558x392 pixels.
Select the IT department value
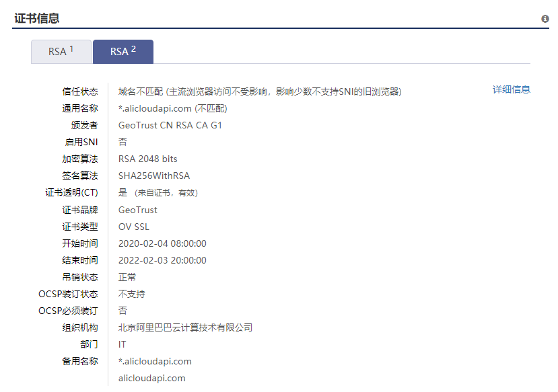click(x=122, y=344)
